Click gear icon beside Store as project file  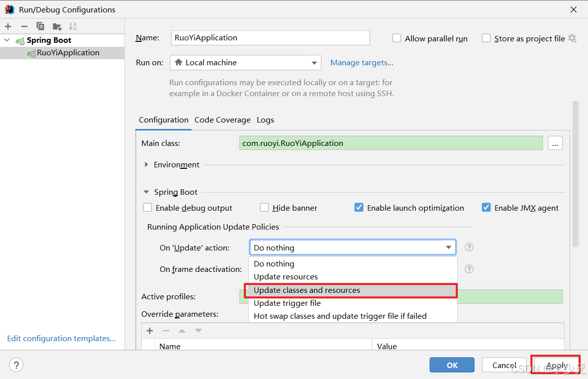572,38
